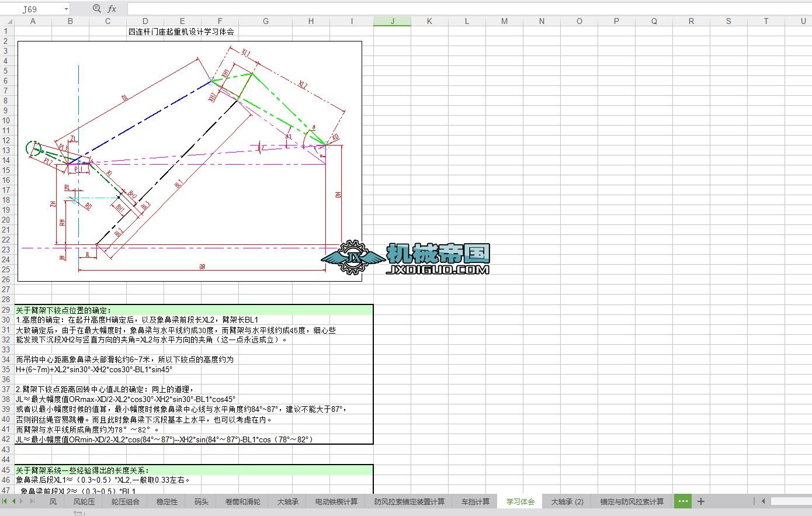Click the heading 关于臂架系统一些经验得出的长度关系：

82,470
